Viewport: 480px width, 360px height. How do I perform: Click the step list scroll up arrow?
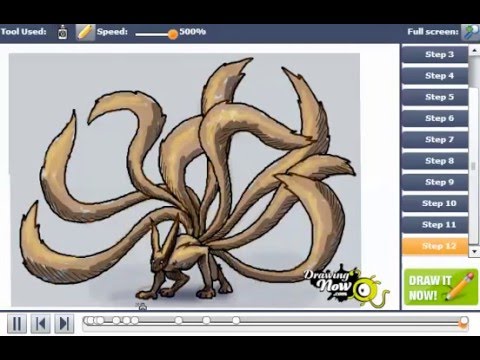pyautogui.click(x=474, y=50)
